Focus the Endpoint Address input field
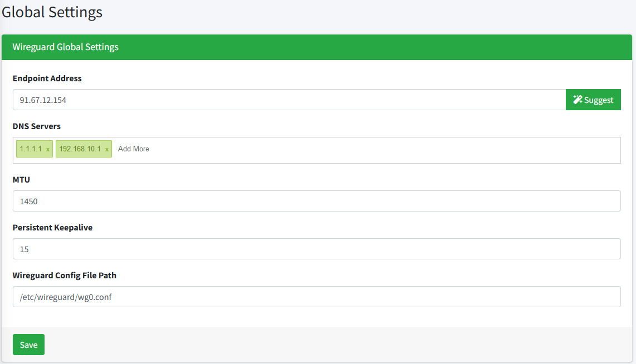 click(289, 100)
